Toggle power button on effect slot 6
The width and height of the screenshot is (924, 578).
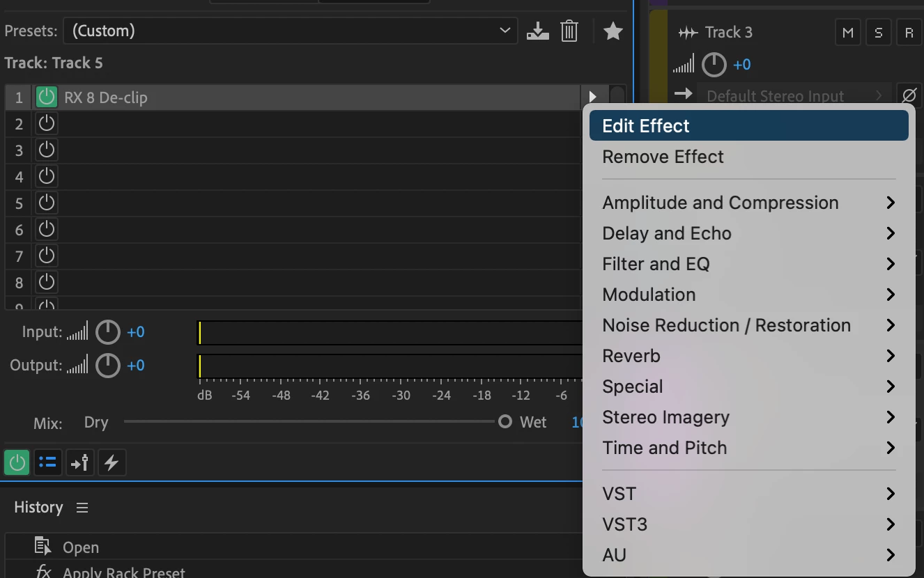47,230
